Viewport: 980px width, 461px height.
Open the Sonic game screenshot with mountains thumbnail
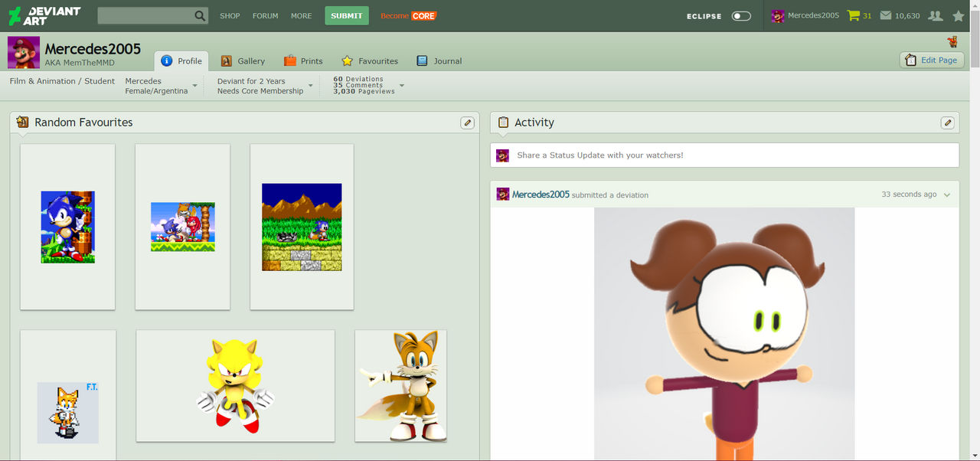[x=302, y=227]
